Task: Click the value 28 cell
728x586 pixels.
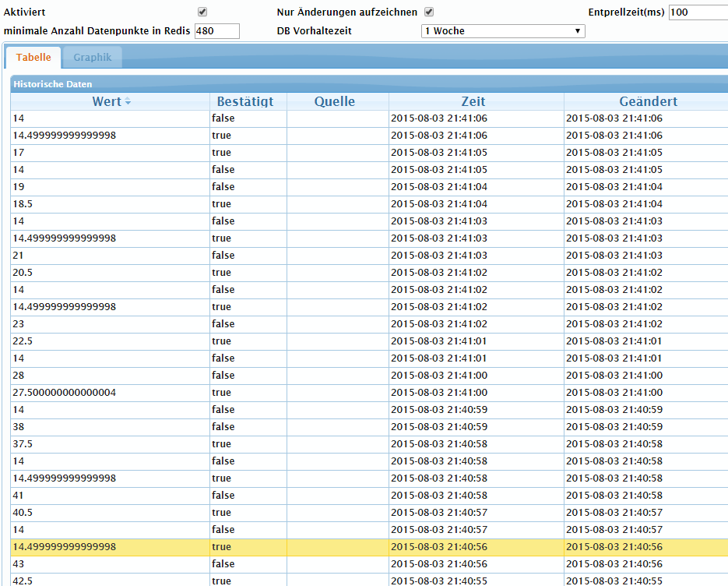Action: pyautogui.click(x=111, y=376)
